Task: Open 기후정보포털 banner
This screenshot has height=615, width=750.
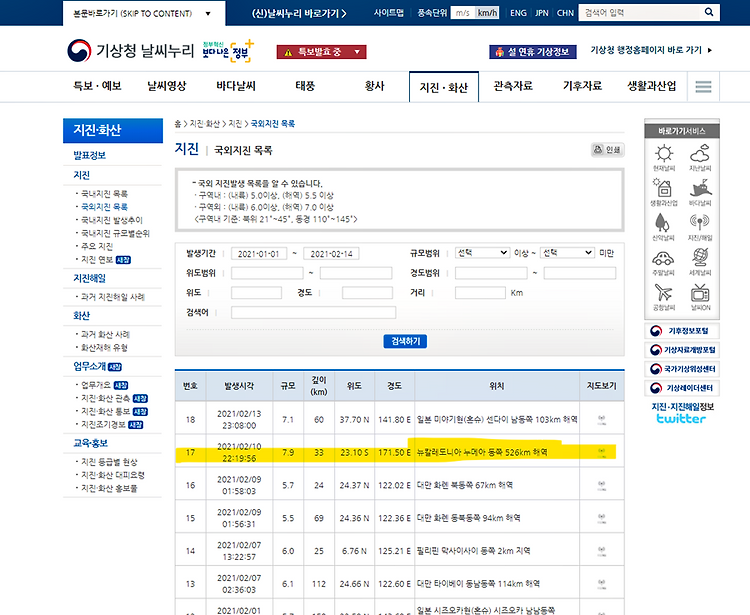Action: (x=682, y=331)
